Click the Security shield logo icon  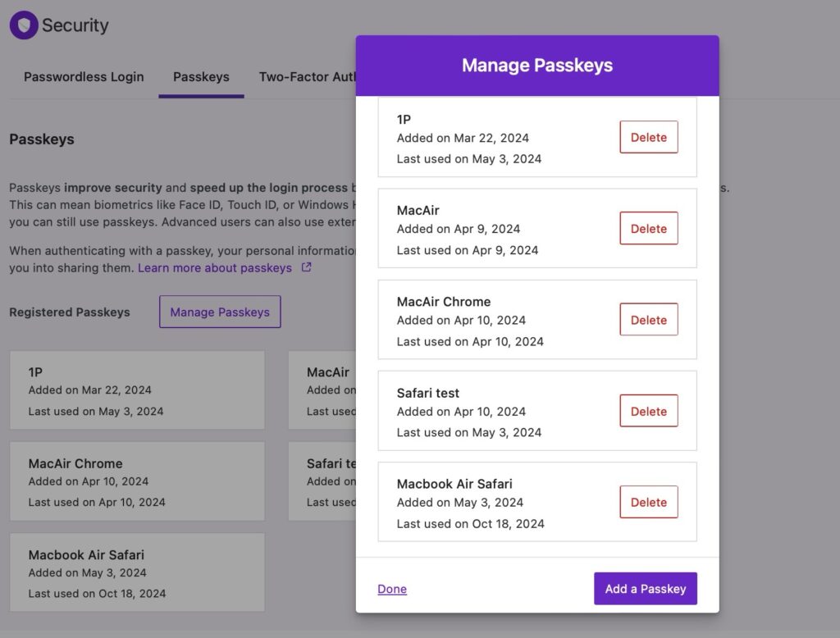pos(24,25)
